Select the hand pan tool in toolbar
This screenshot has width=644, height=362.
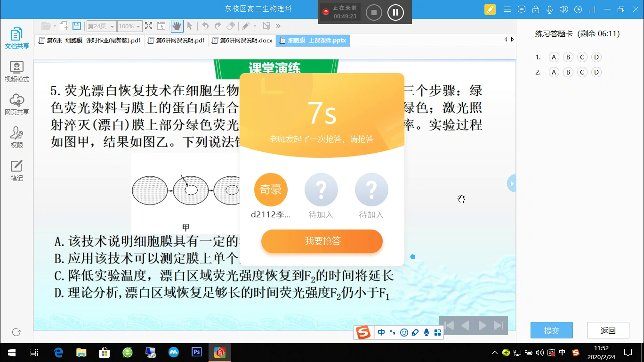[x=177, y=26]
